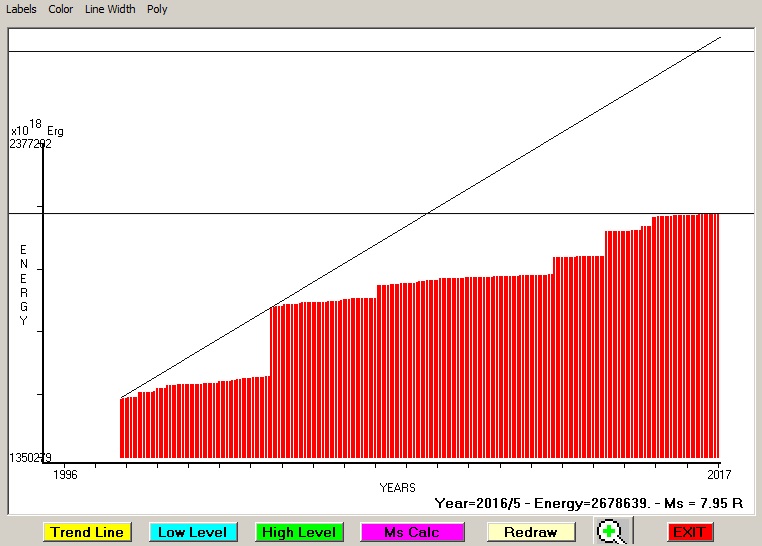Click the red EXIT button
762x546 pixels.
coord(690,532)
